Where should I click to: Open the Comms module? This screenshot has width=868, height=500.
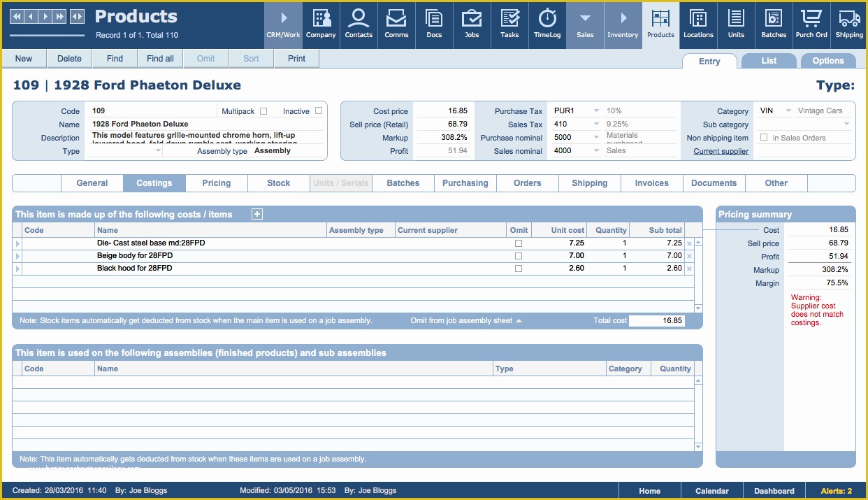point(396,24)
